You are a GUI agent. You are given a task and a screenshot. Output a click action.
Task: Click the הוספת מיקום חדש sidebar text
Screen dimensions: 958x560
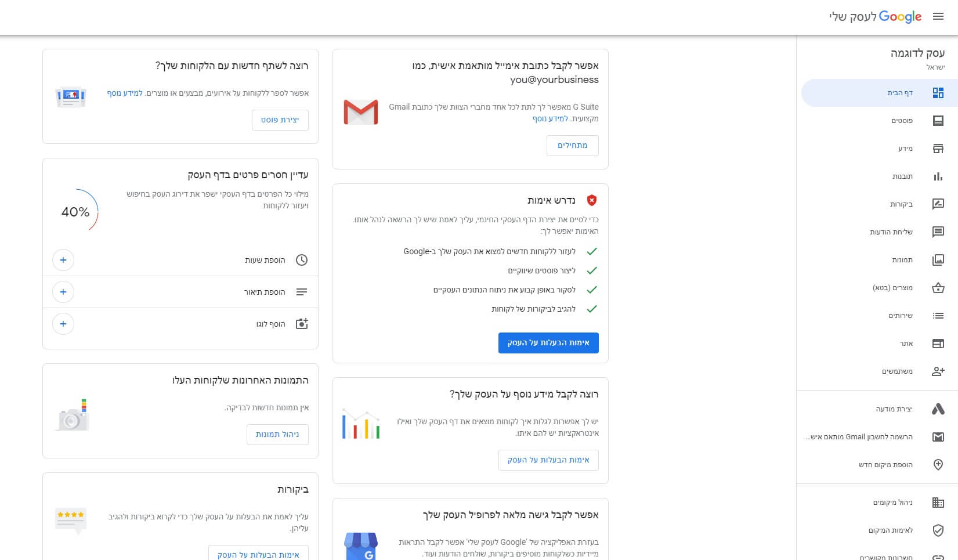point(885,465)
